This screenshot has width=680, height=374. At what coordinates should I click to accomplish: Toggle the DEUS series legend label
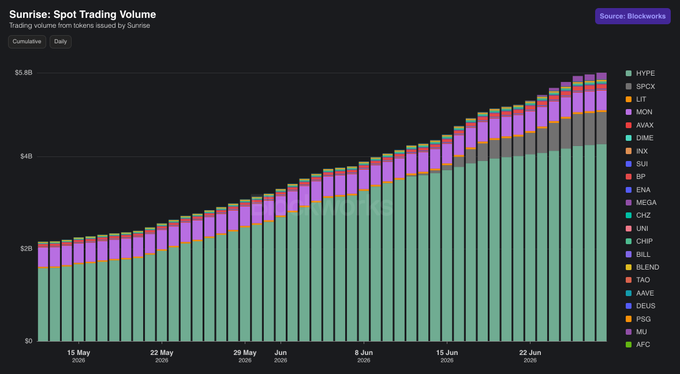(646, 306)
